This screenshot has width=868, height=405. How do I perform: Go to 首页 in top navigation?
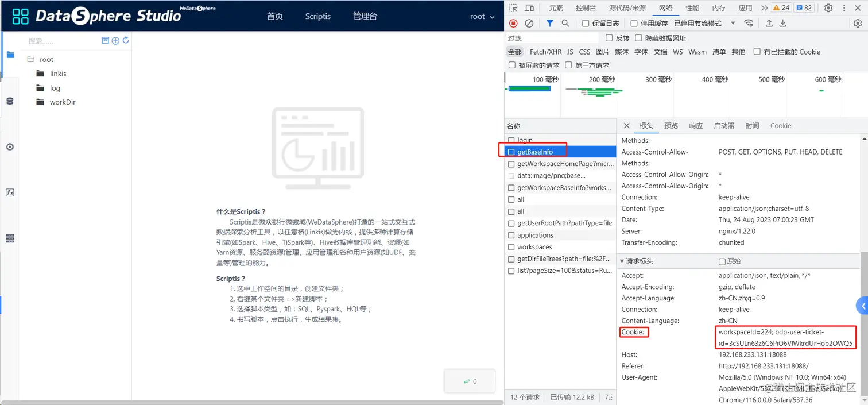tap(275, 16)
